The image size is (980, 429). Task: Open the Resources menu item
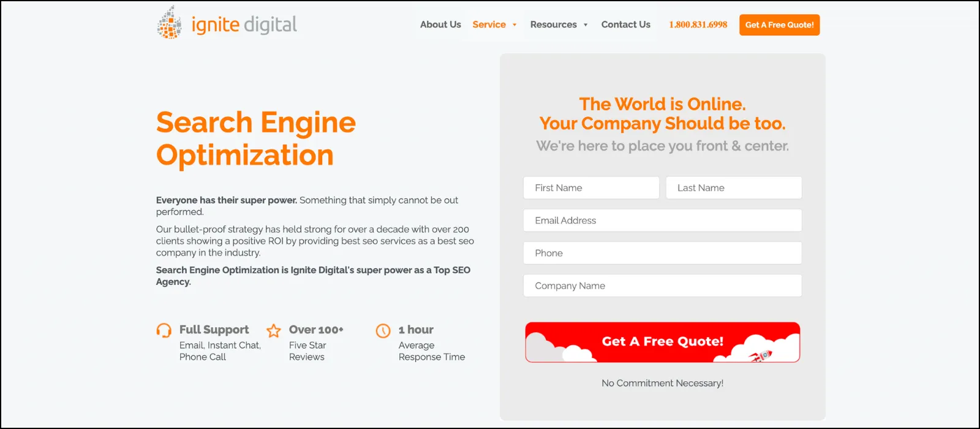click(553, 25)
